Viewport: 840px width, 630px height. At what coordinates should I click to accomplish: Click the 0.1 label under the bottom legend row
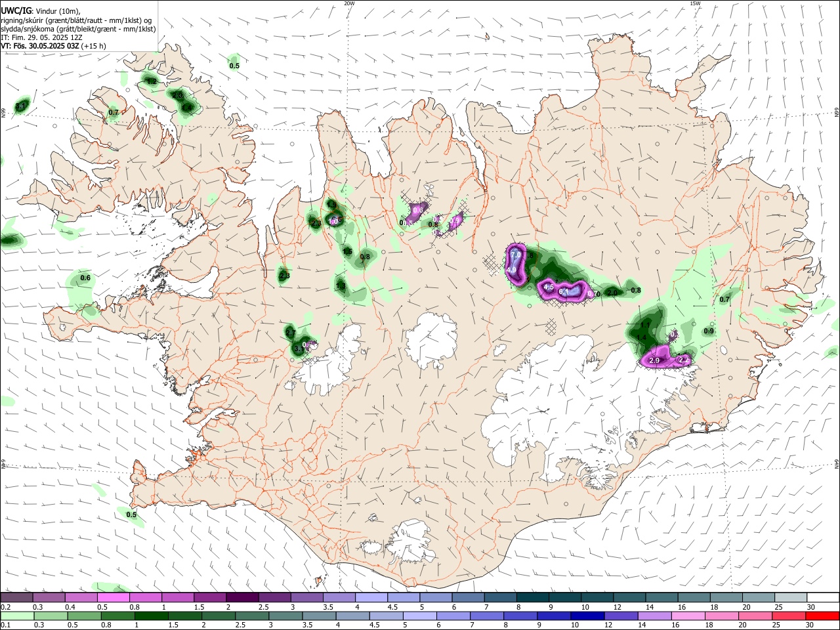coord(5,625)
